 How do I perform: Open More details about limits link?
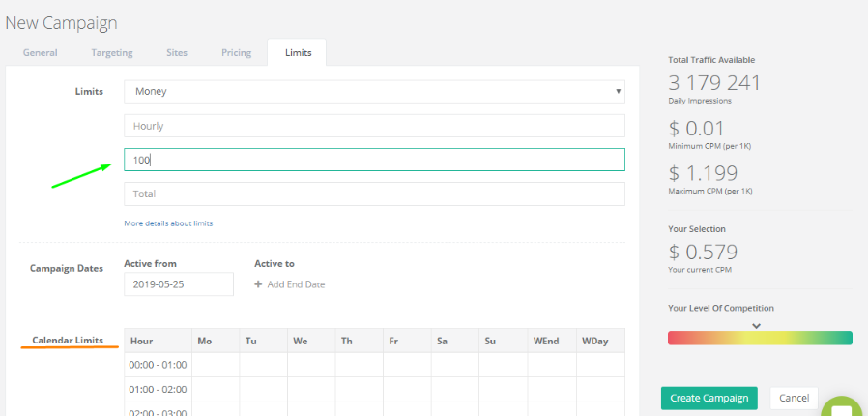click(168, 223)
